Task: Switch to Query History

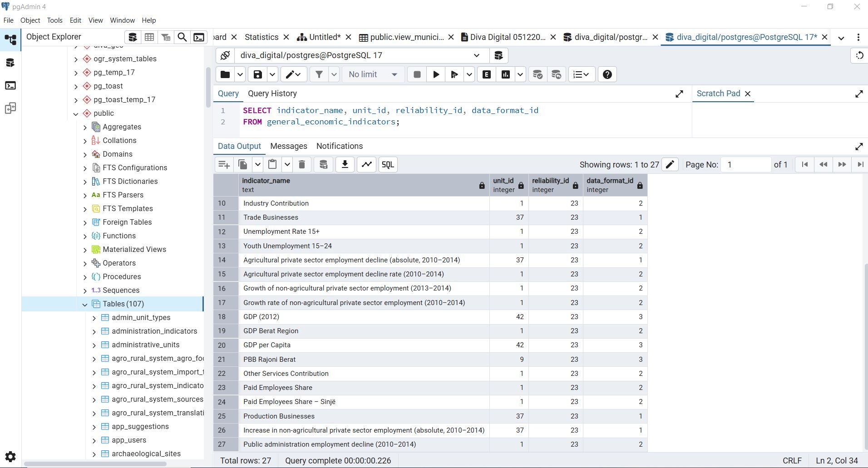Action: pyautogui.click(x=272, y=94)
